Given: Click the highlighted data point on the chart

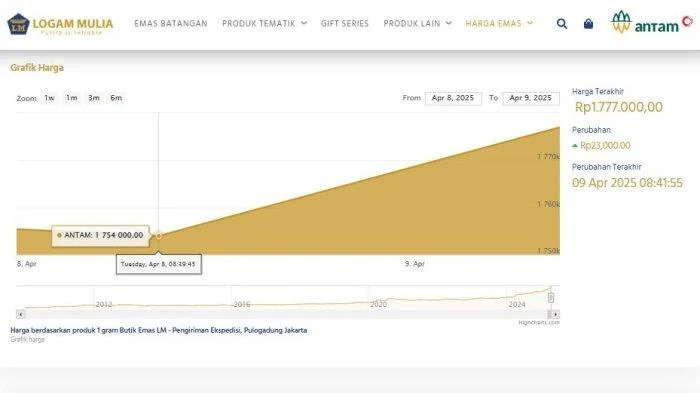Looking at the screenshot, I should click(x=158, y=235).
